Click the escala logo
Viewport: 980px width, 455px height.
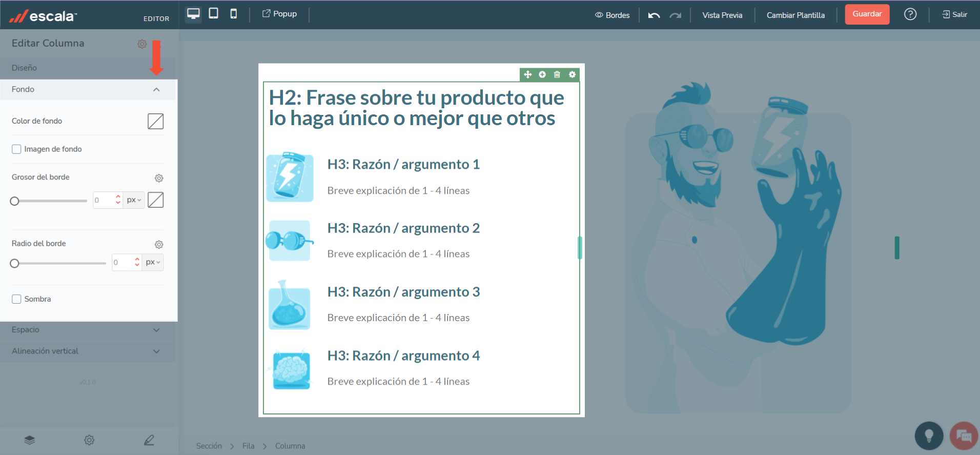coord(43,16)
